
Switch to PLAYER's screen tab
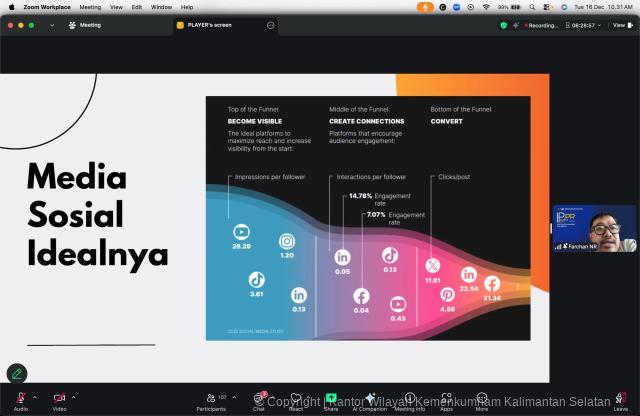(x=209, y=25)
